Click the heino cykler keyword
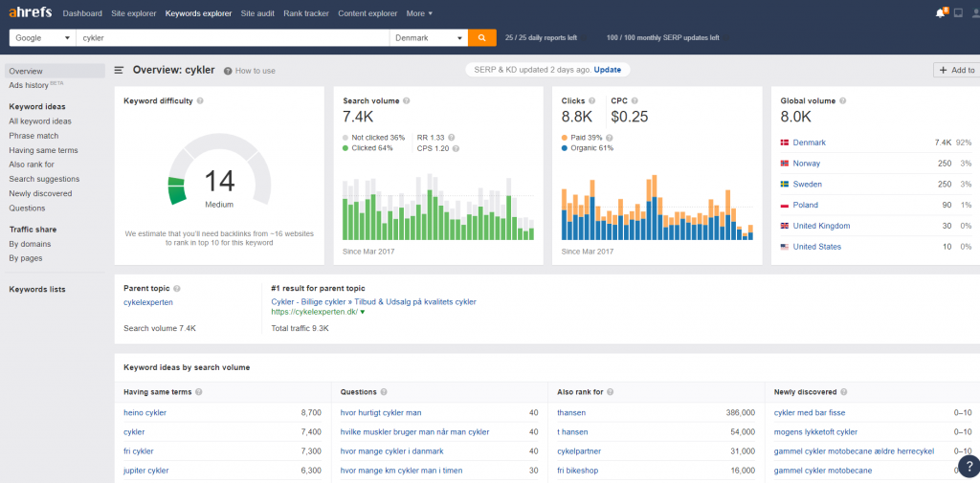 tap(145, 413)
